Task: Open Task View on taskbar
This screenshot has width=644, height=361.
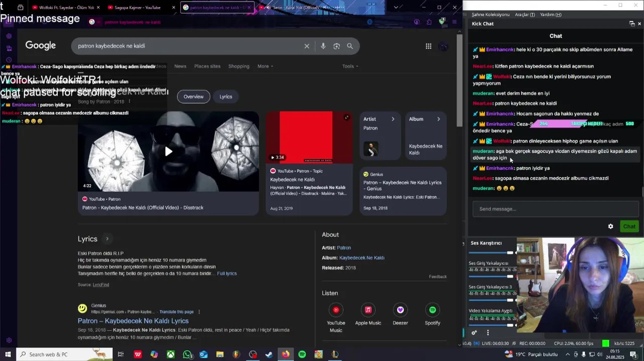Action: point(120,354)
